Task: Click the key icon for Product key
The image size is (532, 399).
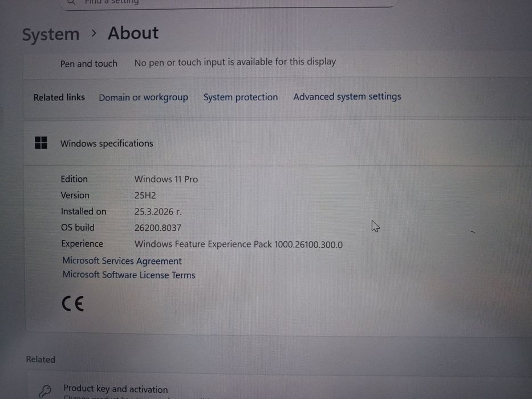Action: [45, 390]
